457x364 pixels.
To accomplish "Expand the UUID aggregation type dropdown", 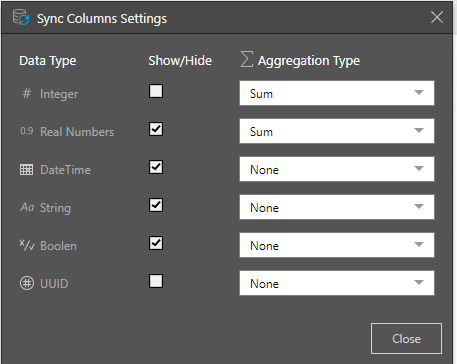I will pos(337,283).
